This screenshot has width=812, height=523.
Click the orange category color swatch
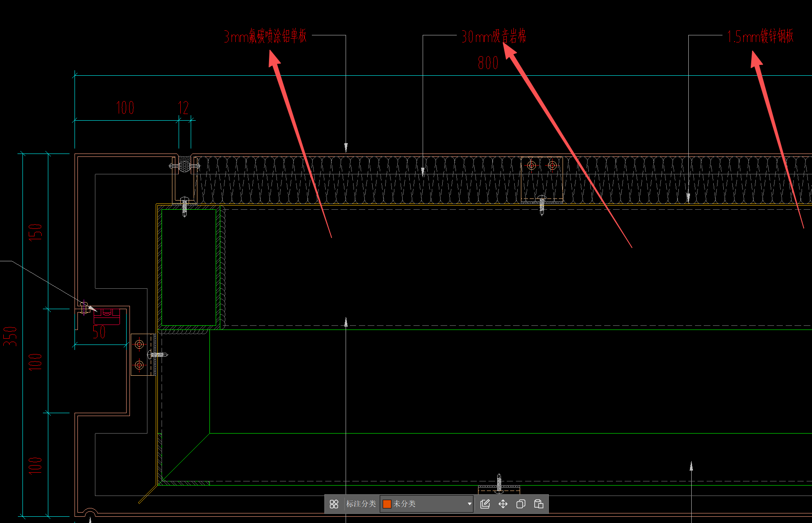pyautogui.click(x=387, y=504)
